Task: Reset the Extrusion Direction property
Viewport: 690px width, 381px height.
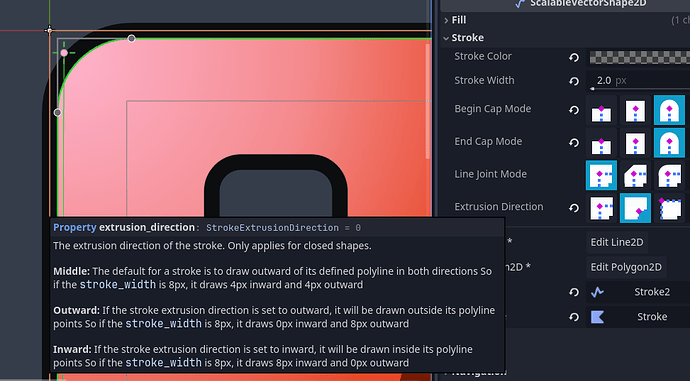Action: (574, 208)
